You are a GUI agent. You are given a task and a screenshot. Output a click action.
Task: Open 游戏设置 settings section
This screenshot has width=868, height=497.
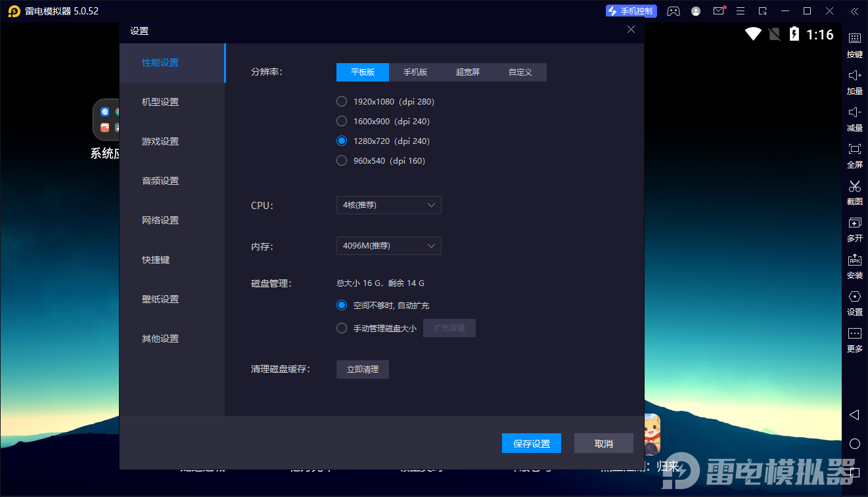pyautogui.click(x=172, y=142)
